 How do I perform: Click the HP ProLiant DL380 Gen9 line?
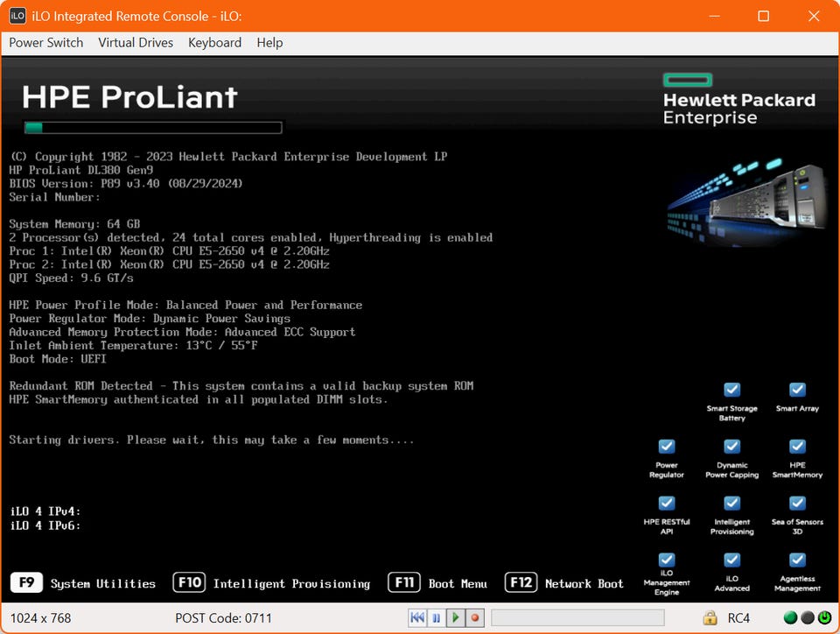(81, 170)
